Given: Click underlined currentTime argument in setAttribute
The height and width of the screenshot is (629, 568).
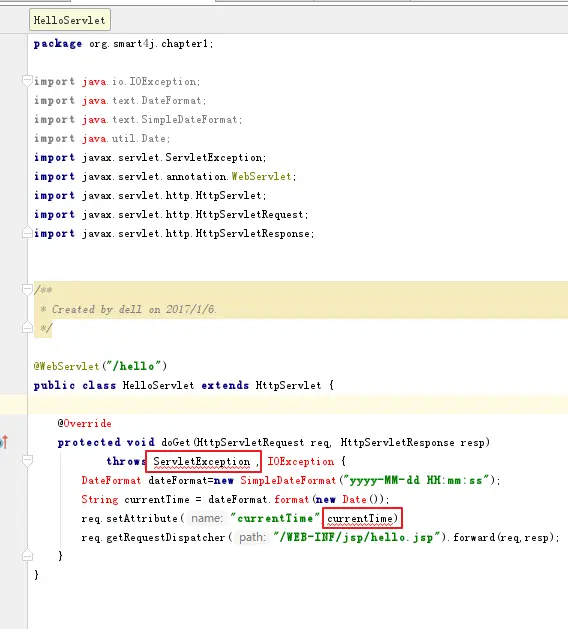Looking at the screenshot, I should (x=360, y=519).
